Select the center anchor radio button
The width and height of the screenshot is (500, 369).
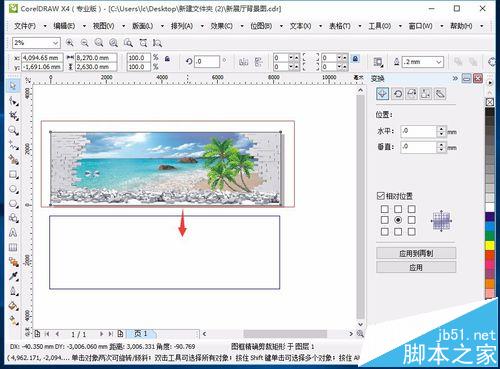tap(398, 220)
